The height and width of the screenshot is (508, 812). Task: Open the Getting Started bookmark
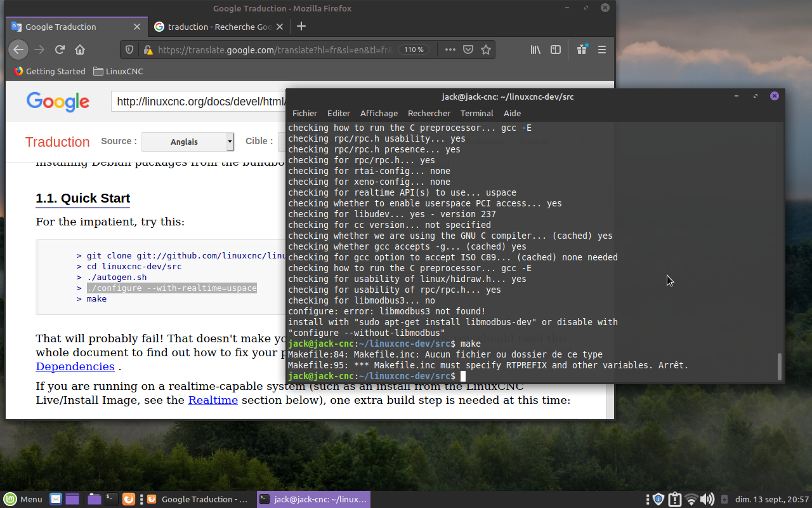(49, 71)
